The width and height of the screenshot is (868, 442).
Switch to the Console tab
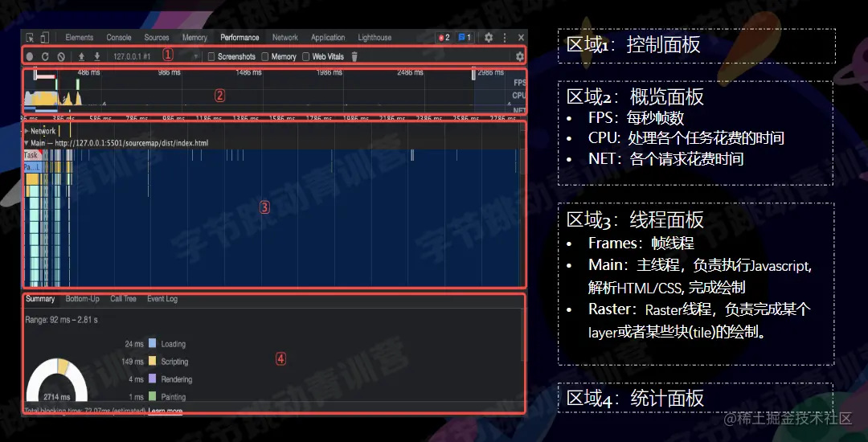(119, 38)
